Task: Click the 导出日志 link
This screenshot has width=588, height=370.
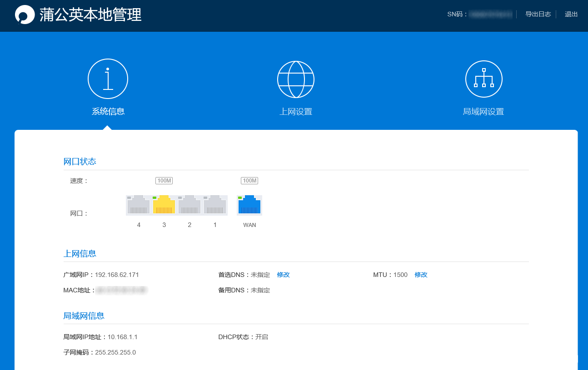Action: pyautogui.click(x=538, y=14)
